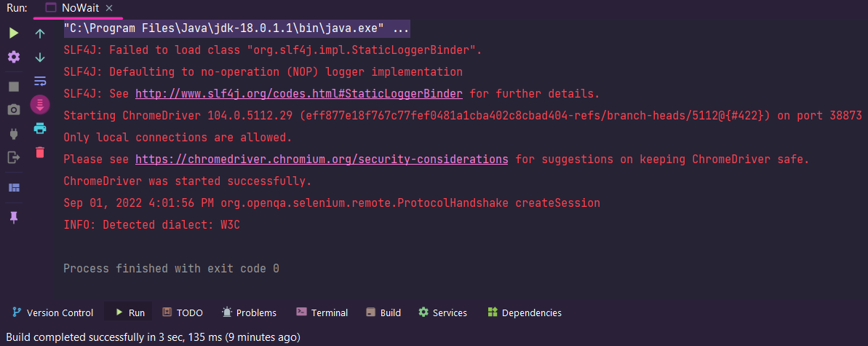
Task: Click the plug attach debugger icon
Action: [14, 133]
